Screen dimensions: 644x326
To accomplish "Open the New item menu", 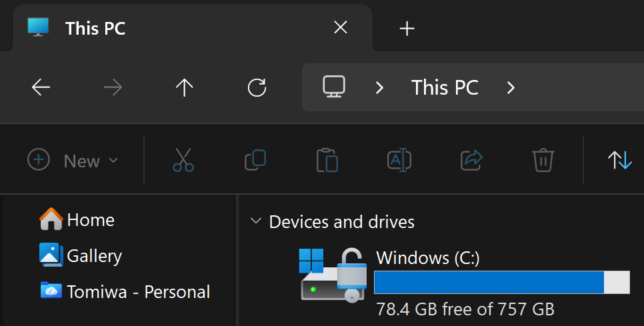I will (x=73, y=160).
